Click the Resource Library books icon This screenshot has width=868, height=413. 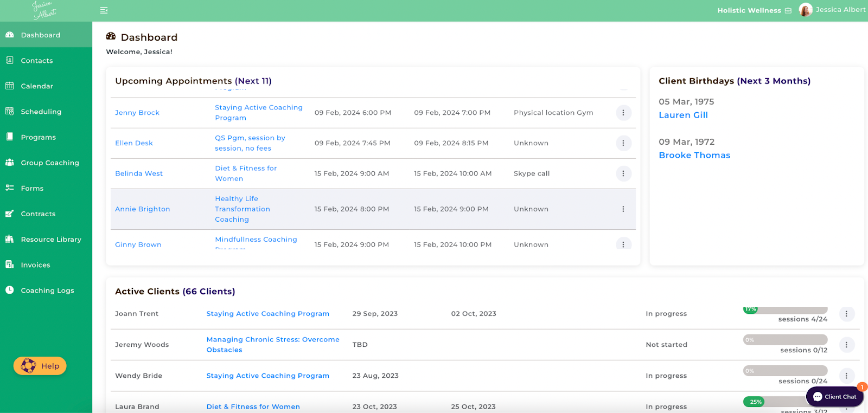[x=9, y=238]
